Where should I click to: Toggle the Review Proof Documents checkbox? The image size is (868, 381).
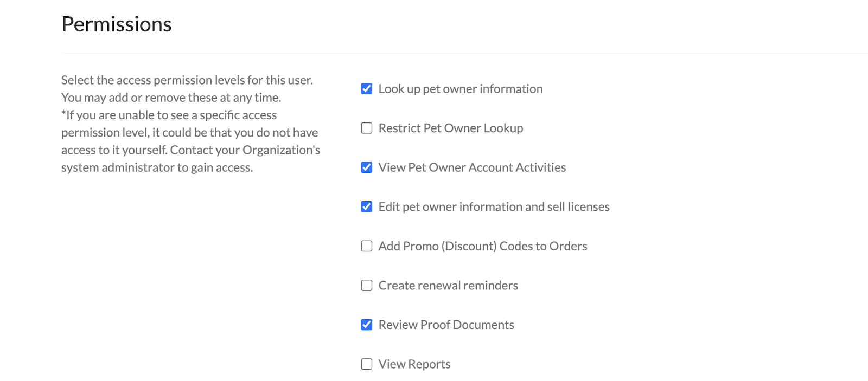(x=366, y=324)
